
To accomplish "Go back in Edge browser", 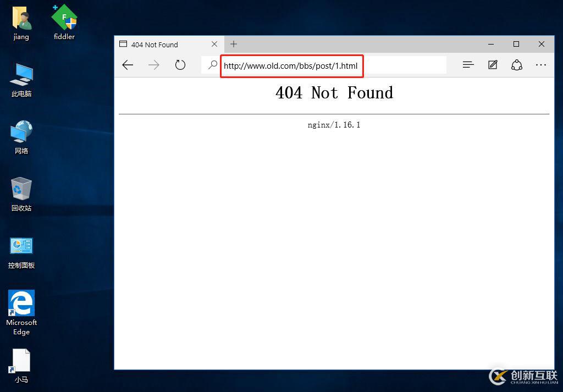I will 128,65.
